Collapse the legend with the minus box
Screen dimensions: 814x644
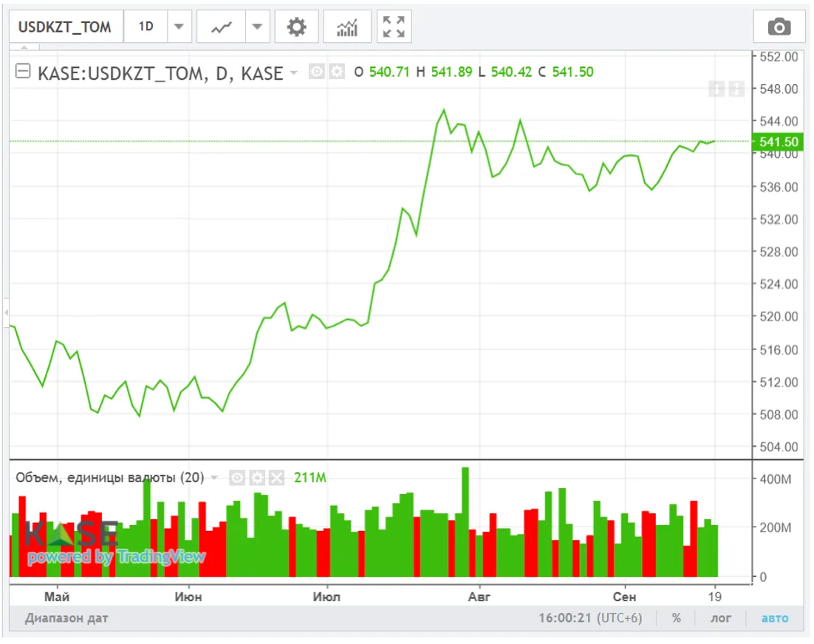[x=24, y=72]
